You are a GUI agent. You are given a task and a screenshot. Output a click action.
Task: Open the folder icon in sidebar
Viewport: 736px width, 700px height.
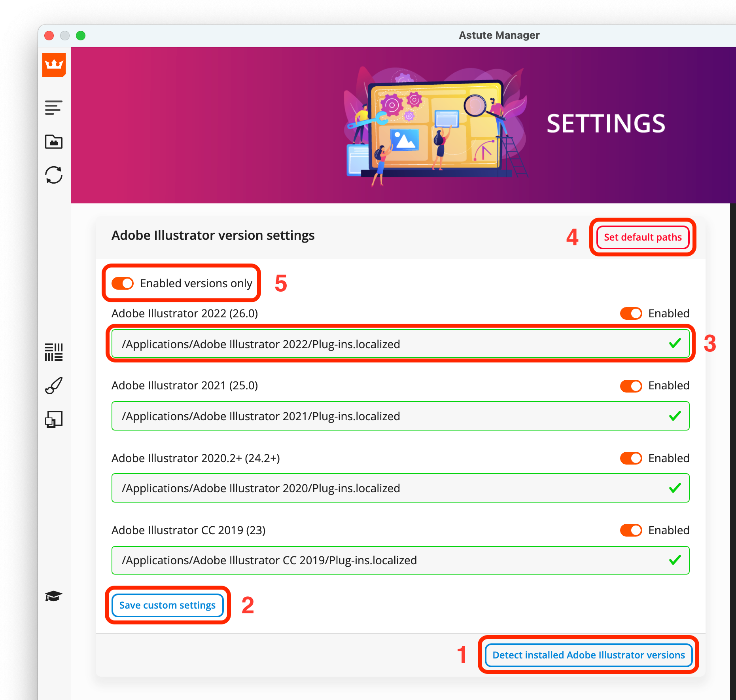click(54, 141)
